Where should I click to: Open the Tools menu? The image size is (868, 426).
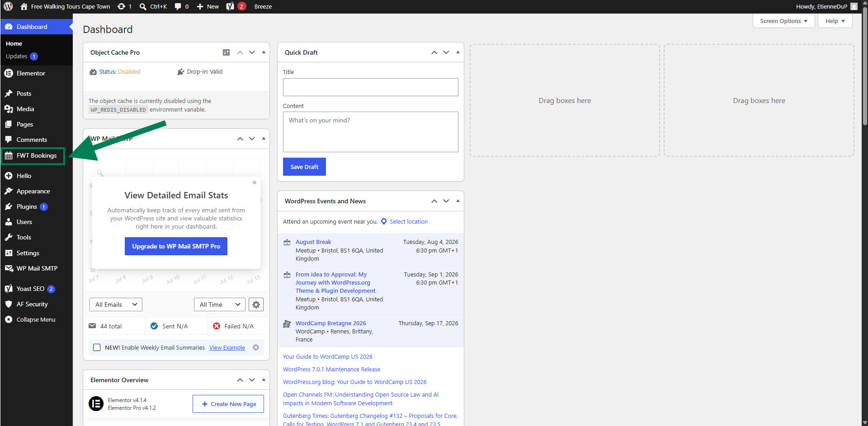pos(36,237)
